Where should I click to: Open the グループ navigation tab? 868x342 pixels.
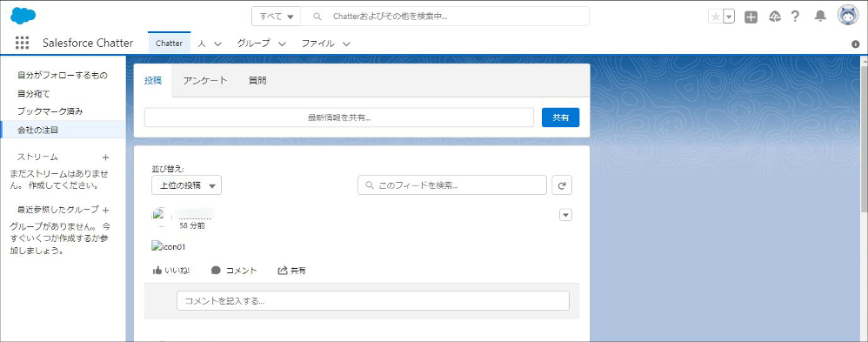tap(254, 44)
